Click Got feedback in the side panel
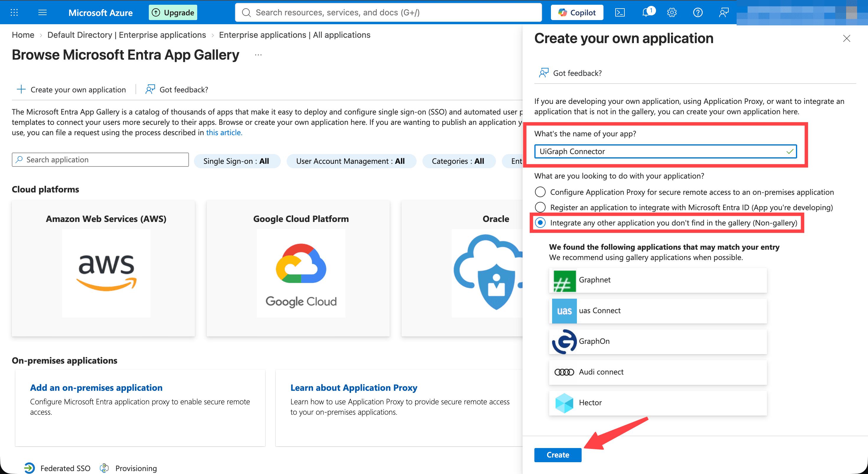868x474 pixels. [570, 73]
